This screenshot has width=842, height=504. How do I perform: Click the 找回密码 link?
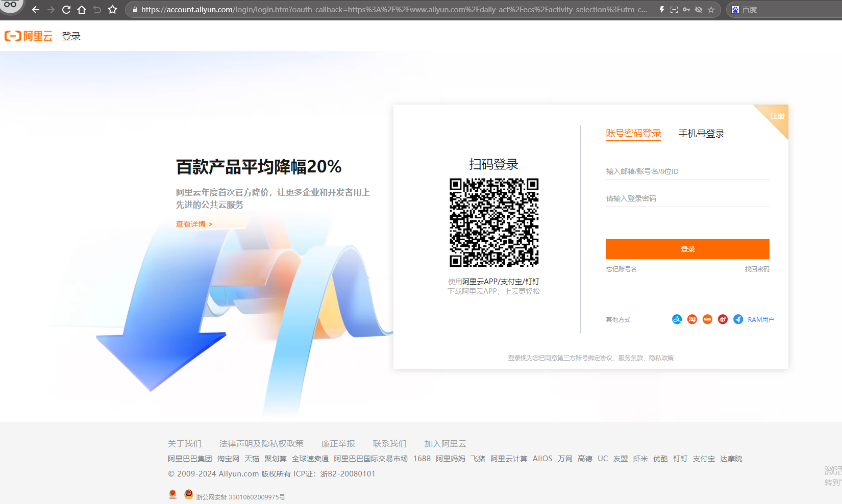coord(757,269)
